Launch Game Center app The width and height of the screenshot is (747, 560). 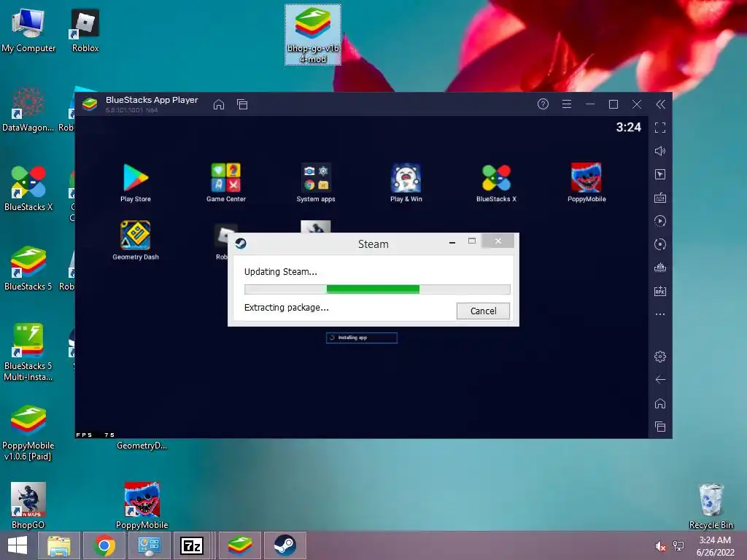pyautogui.click(x=226, y=183)
